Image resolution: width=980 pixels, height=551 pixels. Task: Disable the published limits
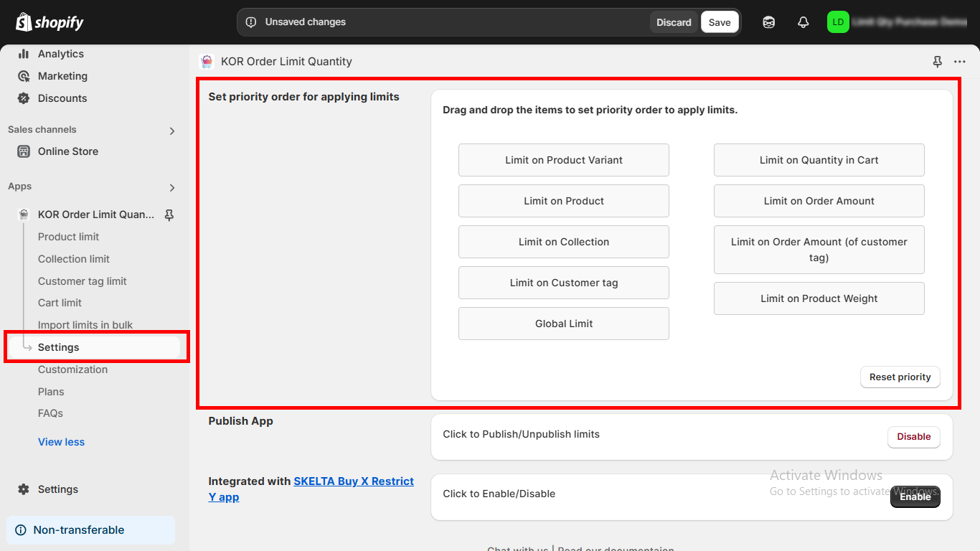pos(913,437)
